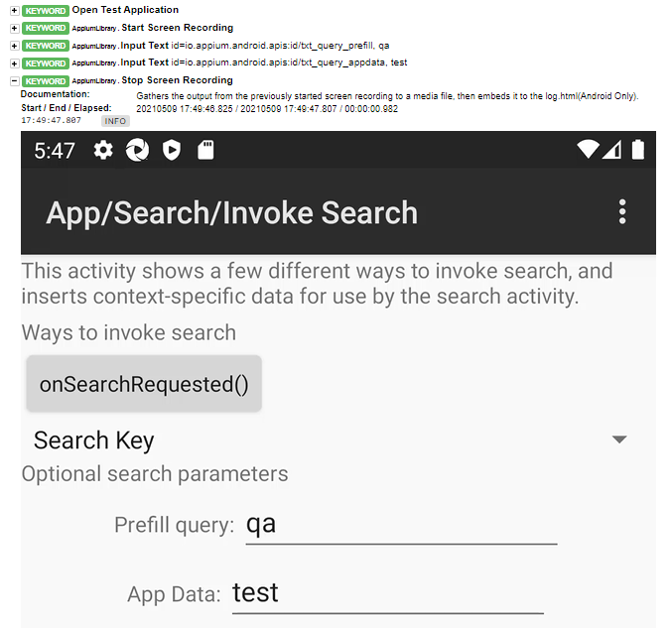Click the SD card status icon
This screenshot has height=628, width=672.
click(x=205, y=151)
